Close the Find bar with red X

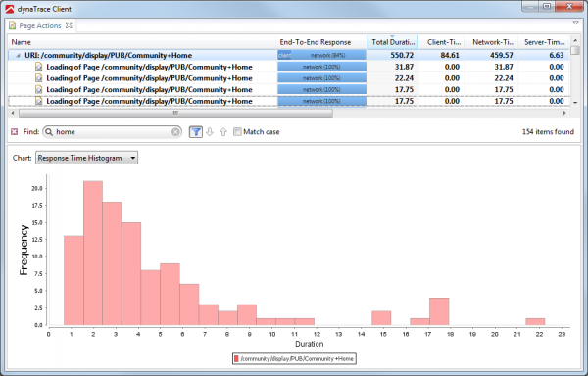(x=15, y=132)
